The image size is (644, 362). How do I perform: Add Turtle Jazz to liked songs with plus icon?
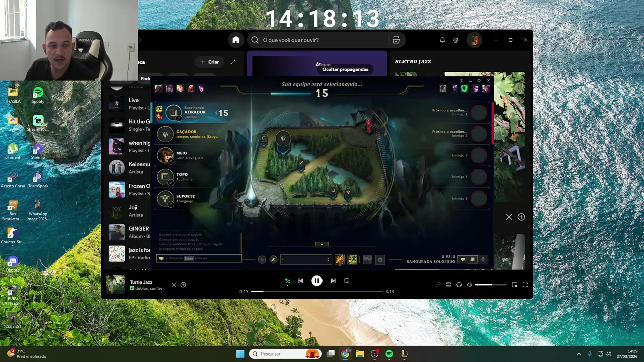(x=183, y=285)
